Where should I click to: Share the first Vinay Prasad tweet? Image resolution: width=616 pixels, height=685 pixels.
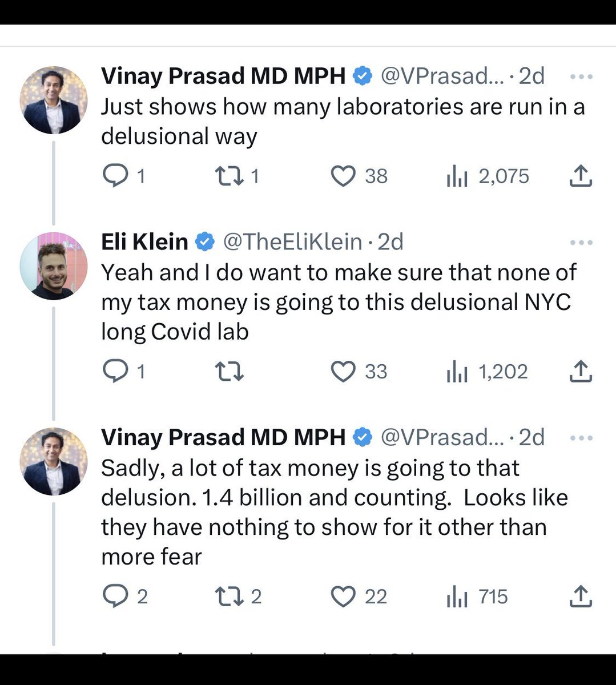point(581,176)
